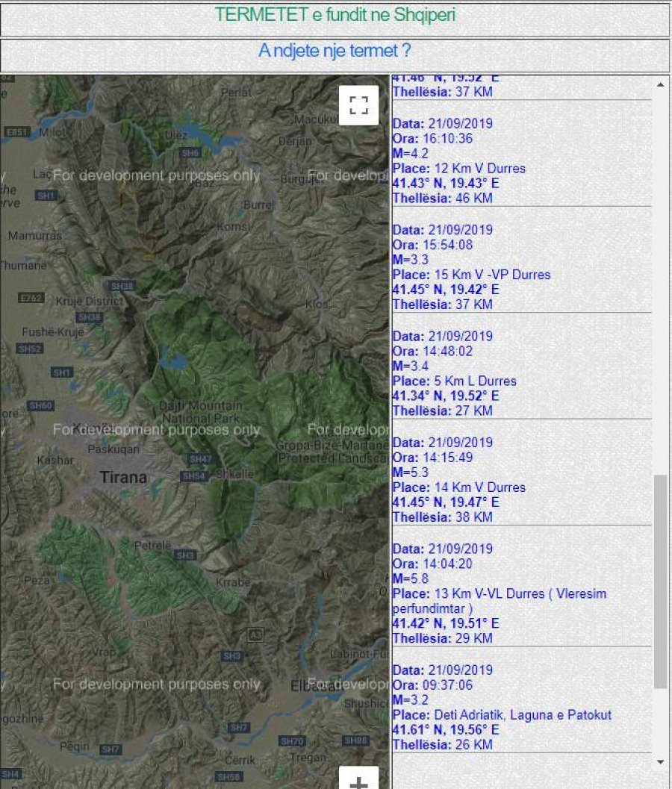This screenshot has width=672, height=789.
Task: Click coordinates '41.61° N, 19.56° E'
Action: pyautogui.click(x=446, y=729)
